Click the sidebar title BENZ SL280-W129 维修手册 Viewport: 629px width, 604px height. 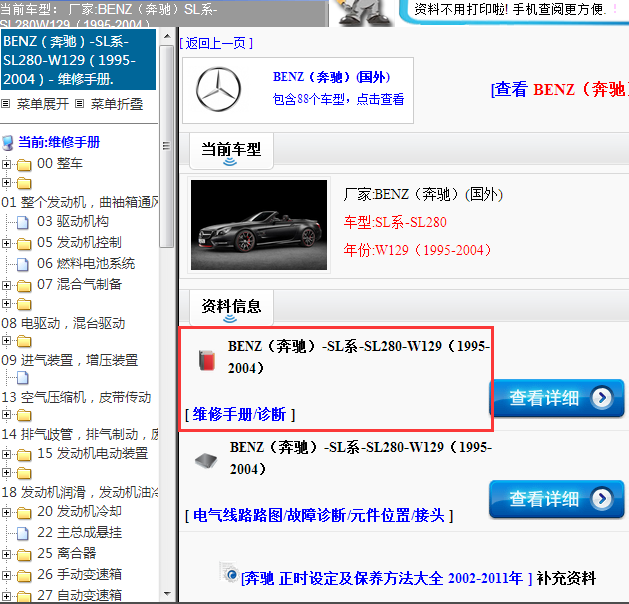(x=78, y=60)
